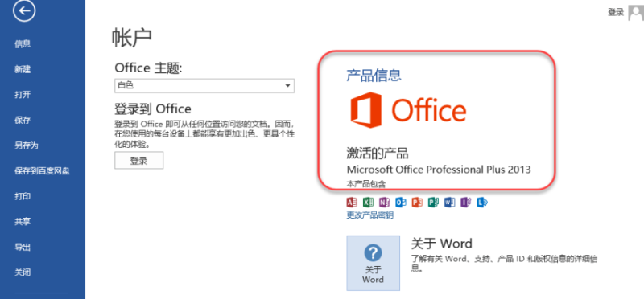Click the 帐户 page title

click(x=132, y=38)
